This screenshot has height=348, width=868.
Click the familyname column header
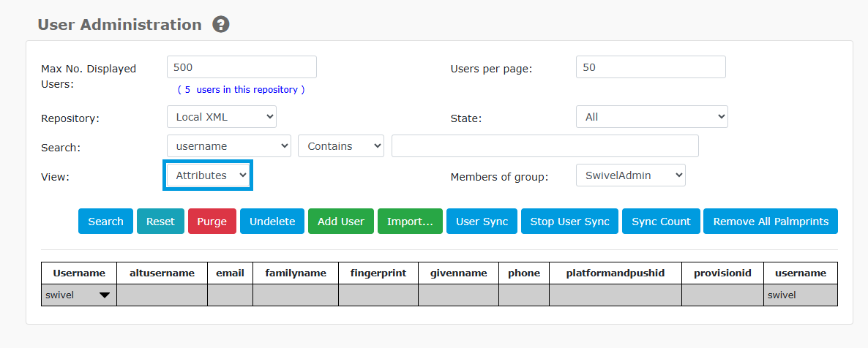296,273
